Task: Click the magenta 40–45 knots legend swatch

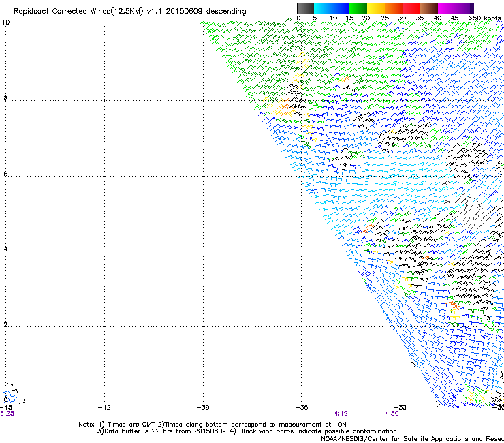Action: coord(447,8)
